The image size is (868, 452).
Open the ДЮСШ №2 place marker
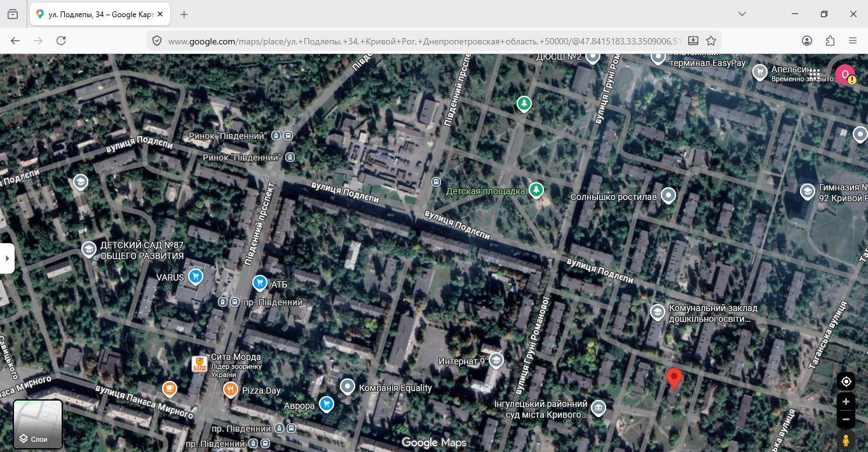pos(593,57)
